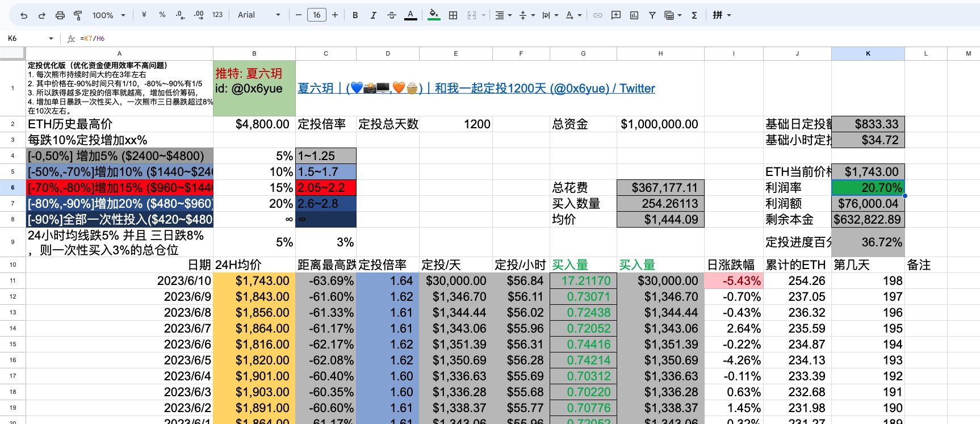Select cell with $4,800.00
This screenshot has height=424, width=980.
[x=254, y=124]
